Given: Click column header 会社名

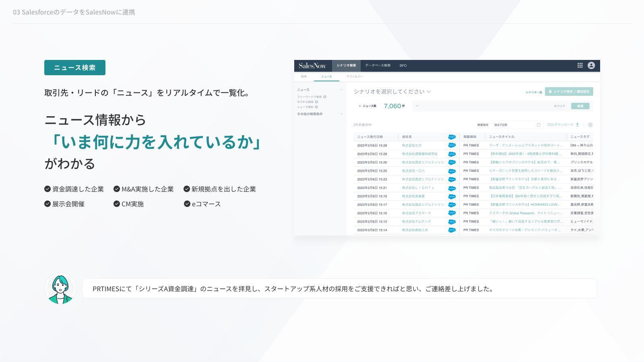Looking at the screenshot, I should (x=407, y=137).
